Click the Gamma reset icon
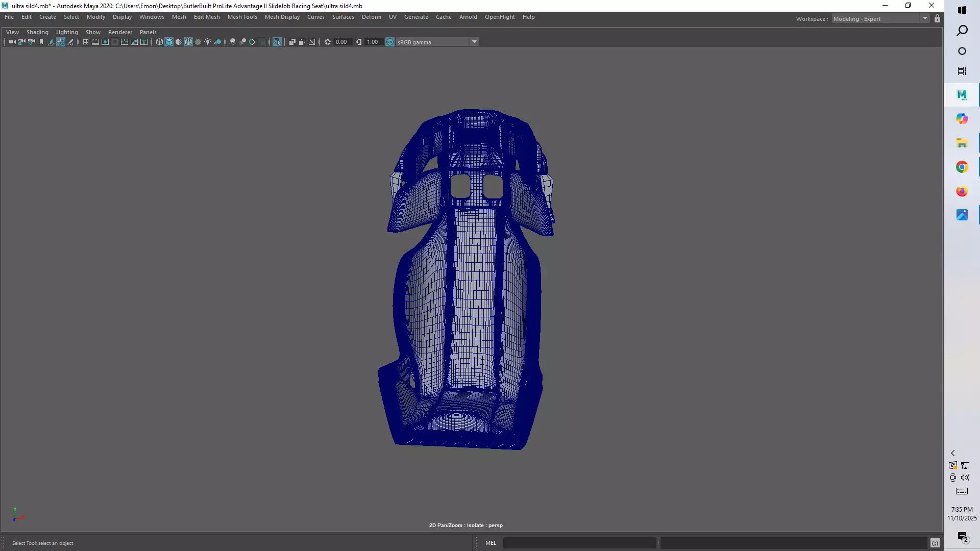Image resolution: width=980 pixels, height=551 pixels. pyautogui.click(x=359, y=42)
